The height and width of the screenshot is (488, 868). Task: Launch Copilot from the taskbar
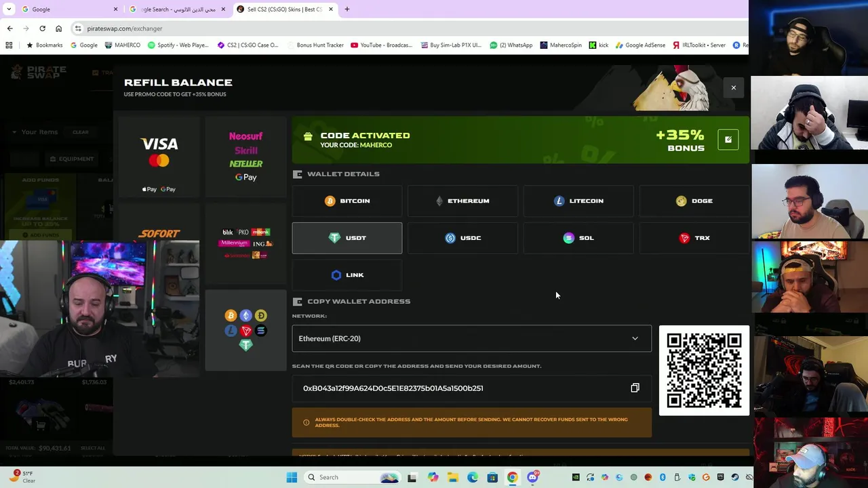coord(433,477)
